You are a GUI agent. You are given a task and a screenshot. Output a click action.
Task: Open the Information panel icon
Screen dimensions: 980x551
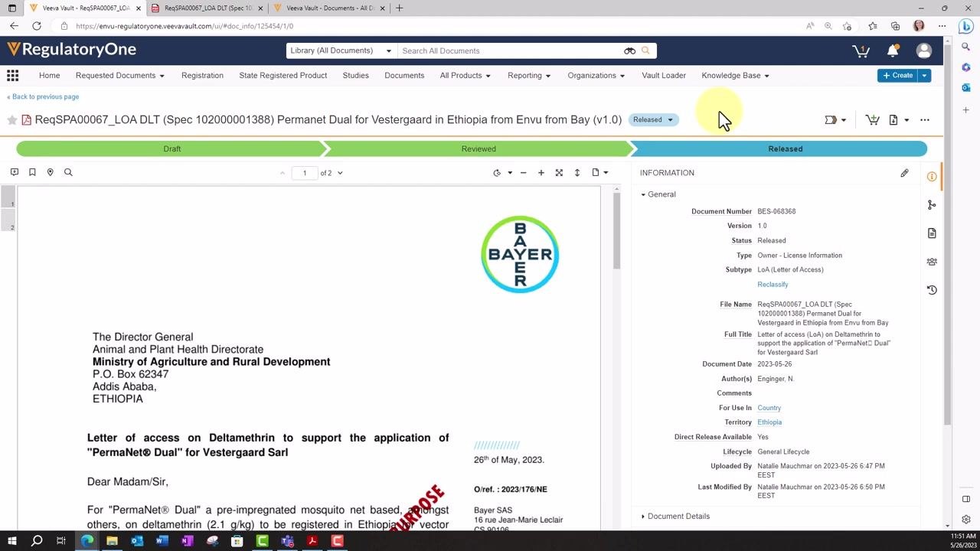932,177
